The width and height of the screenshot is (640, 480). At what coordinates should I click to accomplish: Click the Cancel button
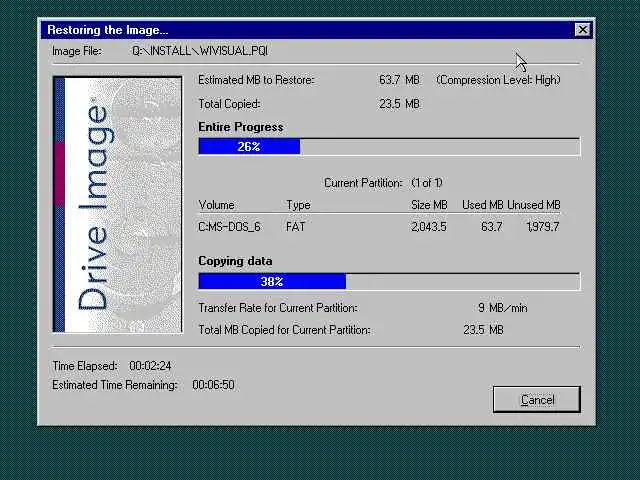(x=536, y=399)
